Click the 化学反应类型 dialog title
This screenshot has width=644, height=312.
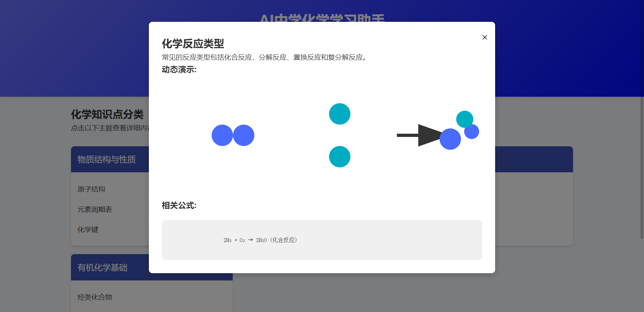tap(193, 44)
